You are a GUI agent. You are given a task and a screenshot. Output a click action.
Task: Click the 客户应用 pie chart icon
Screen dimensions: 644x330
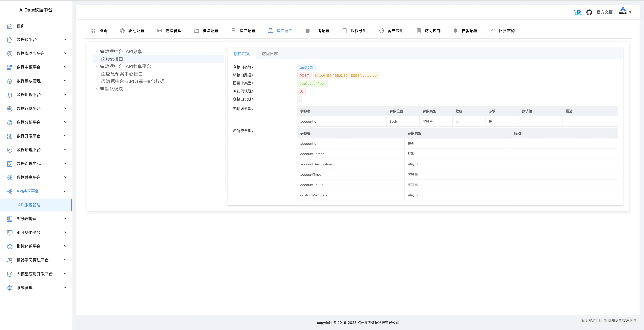pos(382,31)
